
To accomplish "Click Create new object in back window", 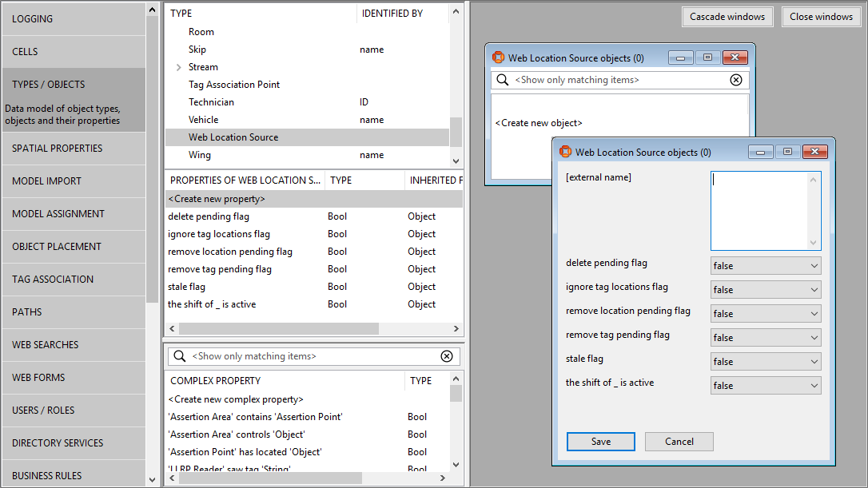I will (539, 123).
